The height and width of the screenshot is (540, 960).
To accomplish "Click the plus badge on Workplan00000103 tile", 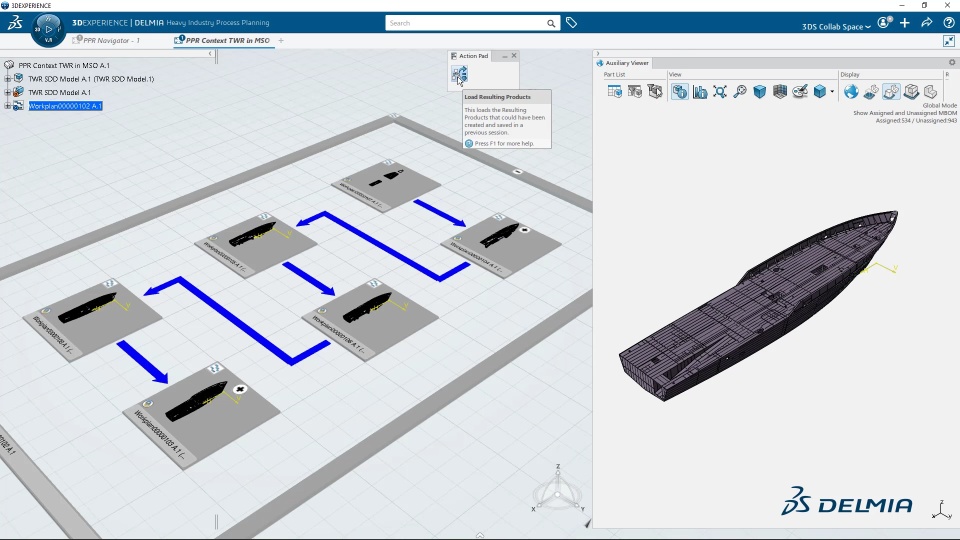I will coord(240,389).
